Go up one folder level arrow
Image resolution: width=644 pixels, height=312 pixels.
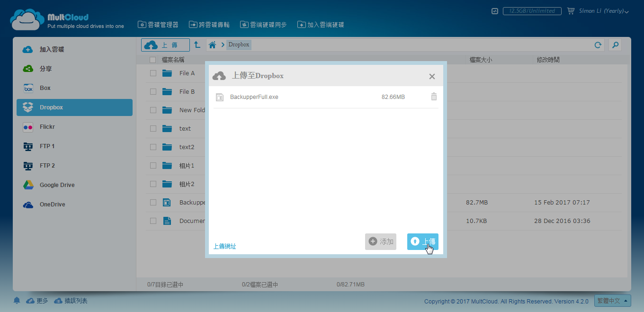click(197, 45)
